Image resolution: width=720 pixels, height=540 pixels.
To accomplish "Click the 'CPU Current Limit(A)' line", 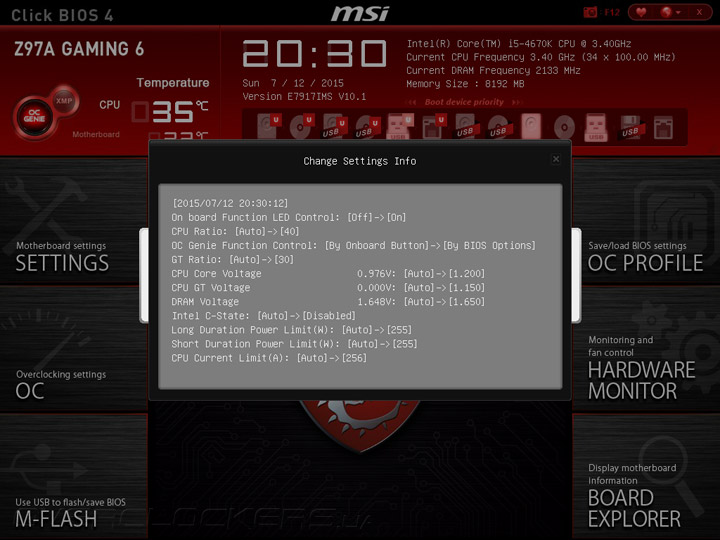I will 269,358.
